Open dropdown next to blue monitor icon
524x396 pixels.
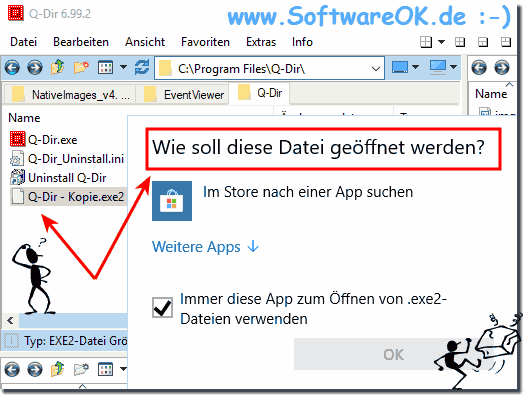click(x=415, y=67)
